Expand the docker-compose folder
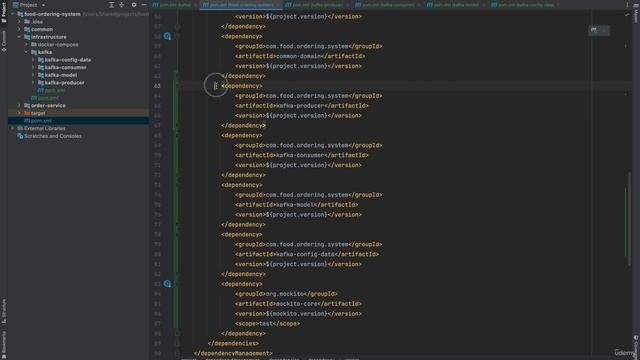The image size is (640, 360). [x=26, y=44]
